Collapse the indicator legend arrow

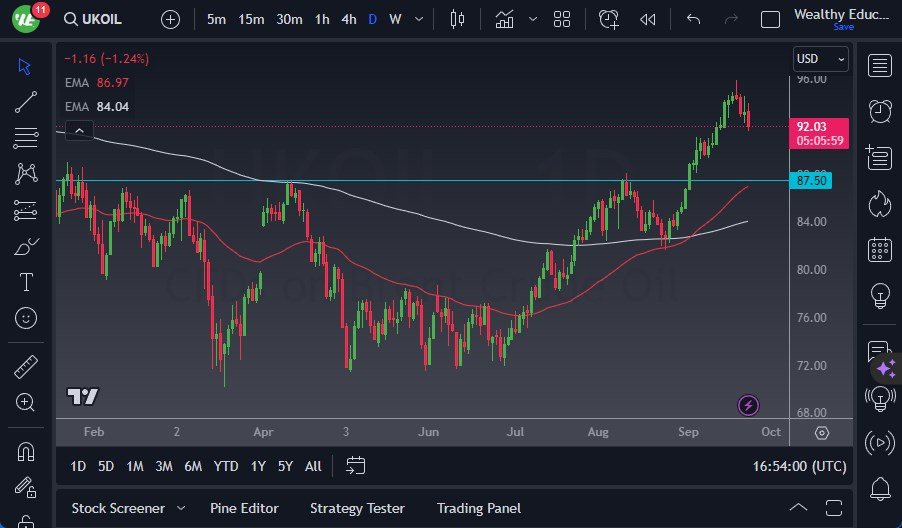tap(78, 129)
